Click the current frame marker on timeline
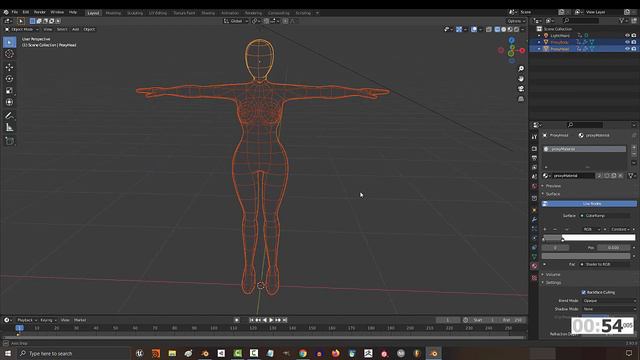This screenshot has height=360, width=640. [19, 328]
